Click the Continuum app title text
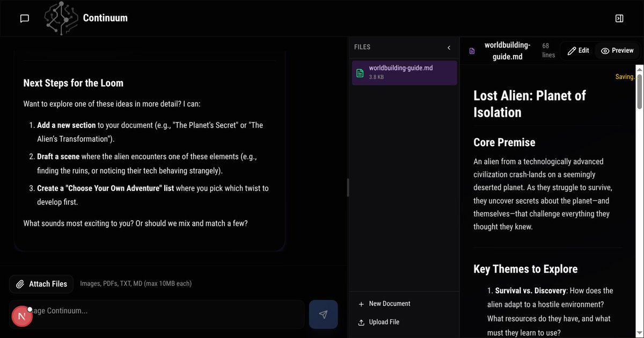Viewport: 644px width, 338px height. 105,18
